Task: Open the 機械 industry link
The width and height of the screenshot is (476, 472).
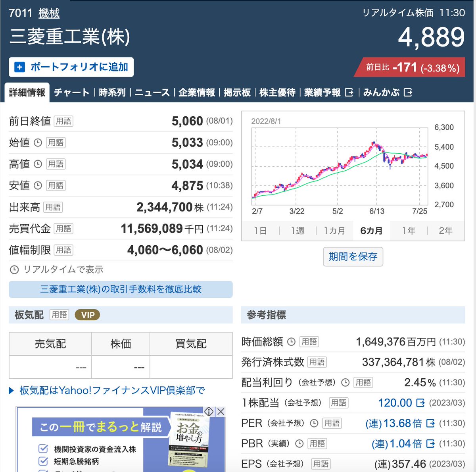Action: click(49, 13)
